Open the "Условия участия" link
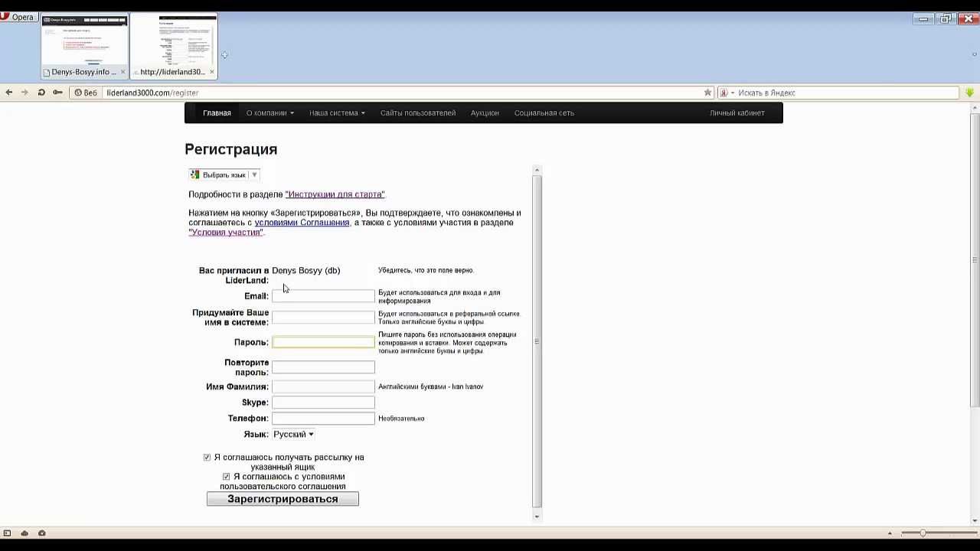 [226, 232]
